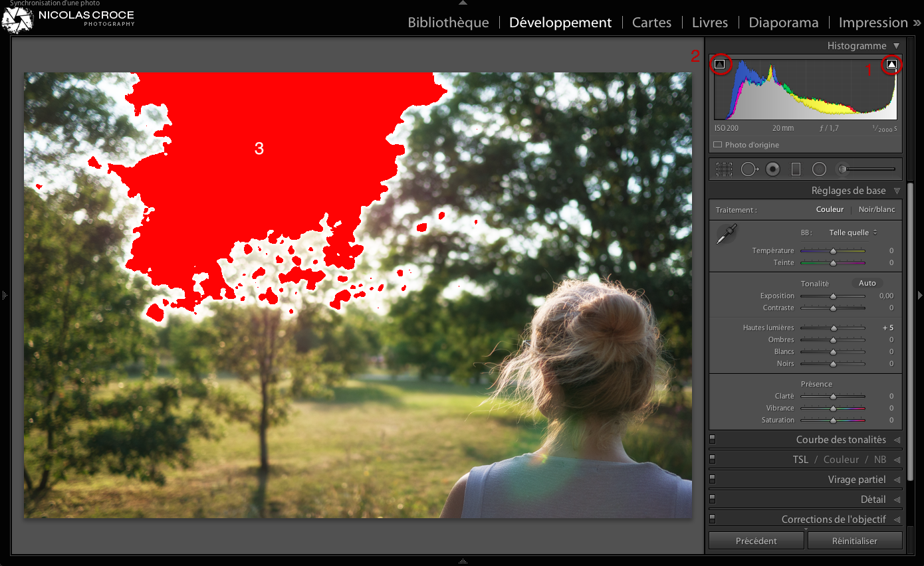Switch to the Bibliothèque module
Viewport: 924px width, 566px height.
pyautogui.click(x=448, y=22)
